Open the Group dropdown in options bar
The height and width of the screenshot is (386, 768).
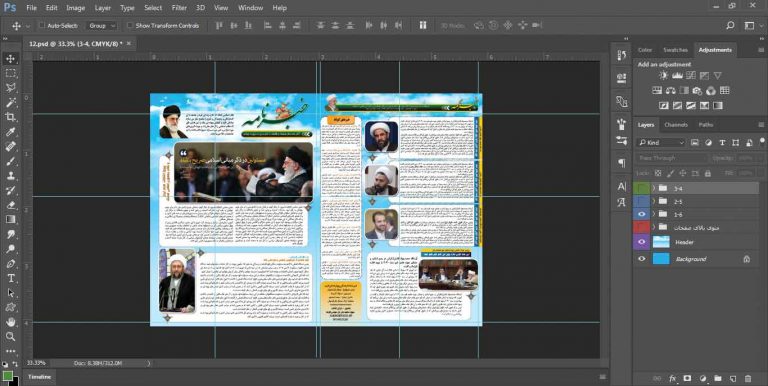click(x=102, y=25)
